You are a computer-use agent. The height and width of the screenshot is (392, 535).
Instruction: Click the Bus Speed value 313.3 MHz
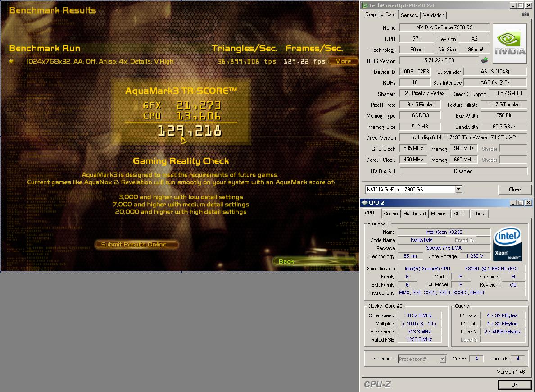tap(419, 332)
